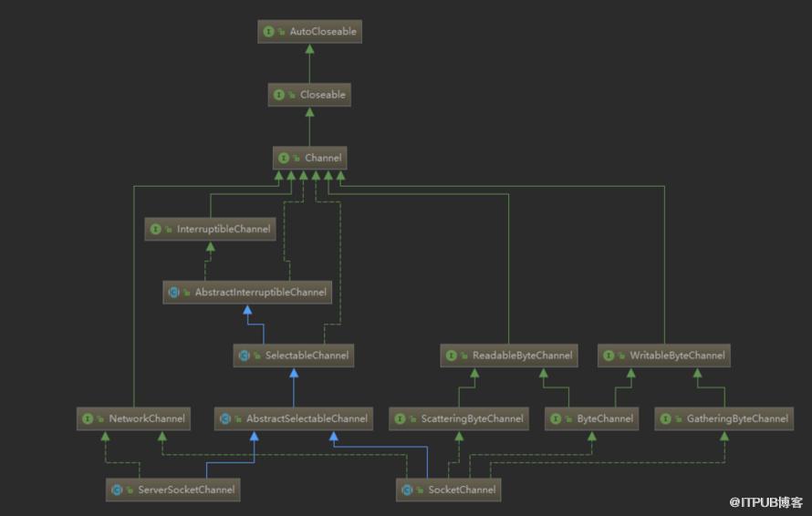The height and width of the screenshot is (516, 812).
Task: Click the interface icon on Closeable
Action: [x=278, y=95]
